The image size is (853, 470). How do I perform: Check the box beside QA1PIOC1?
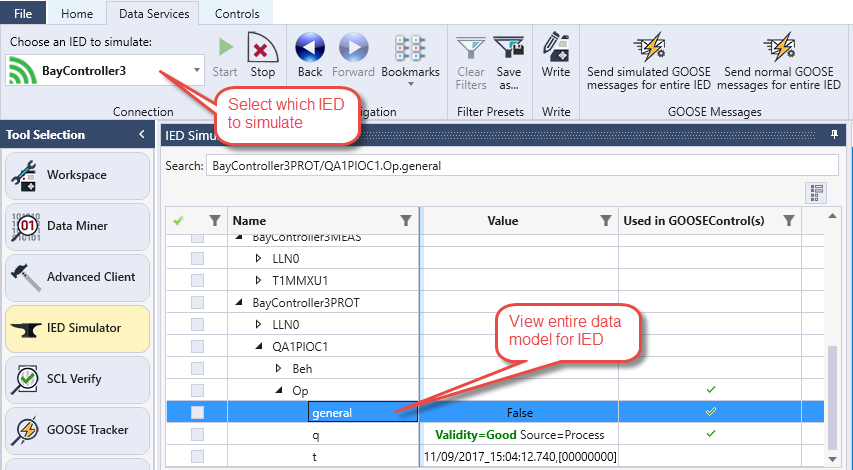(198, 347)
